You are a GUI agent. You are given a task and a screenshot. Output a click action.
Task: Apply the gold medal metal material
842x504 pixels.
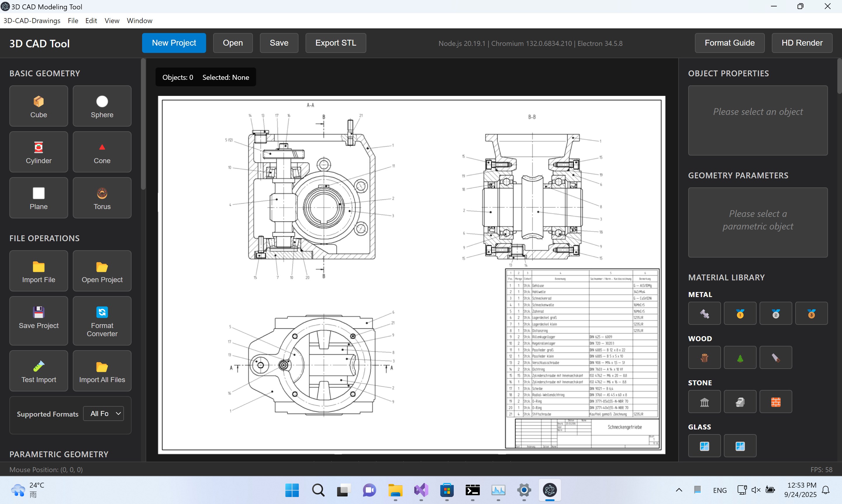point(740,313)
